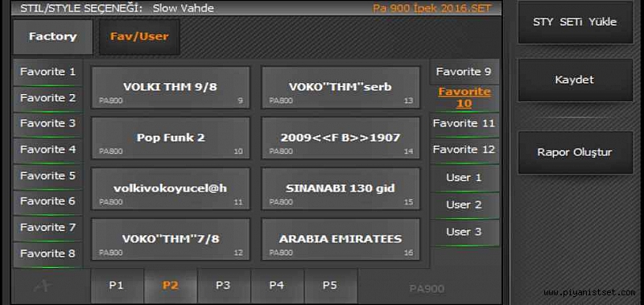Go to page P1
The height and width of the screenshot is (305, 644).
pyautogui.click(x=117, y=286)
